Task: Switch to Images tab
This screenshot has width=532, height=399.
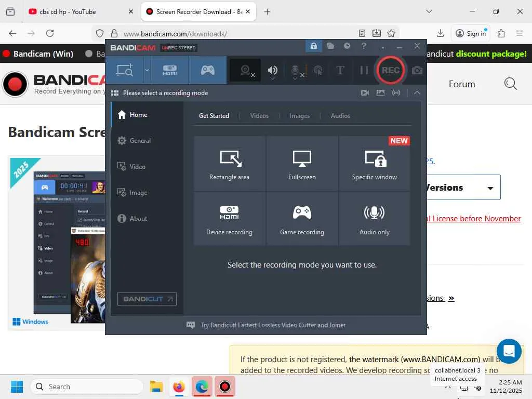Action: pyautogui.click(x=300, y=116)
